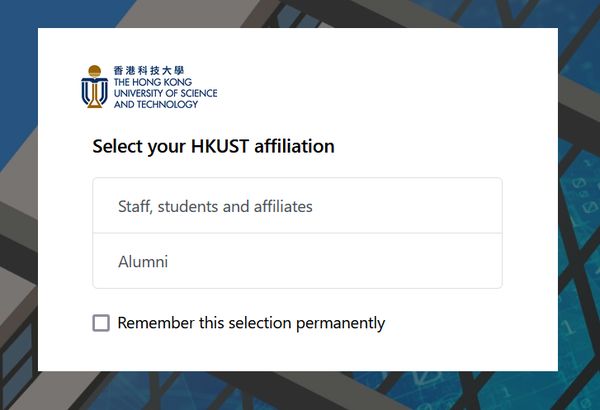
Task: Click the HKUST sundial emblem icon
Action: pyautogui.click(x=95, y=87)
